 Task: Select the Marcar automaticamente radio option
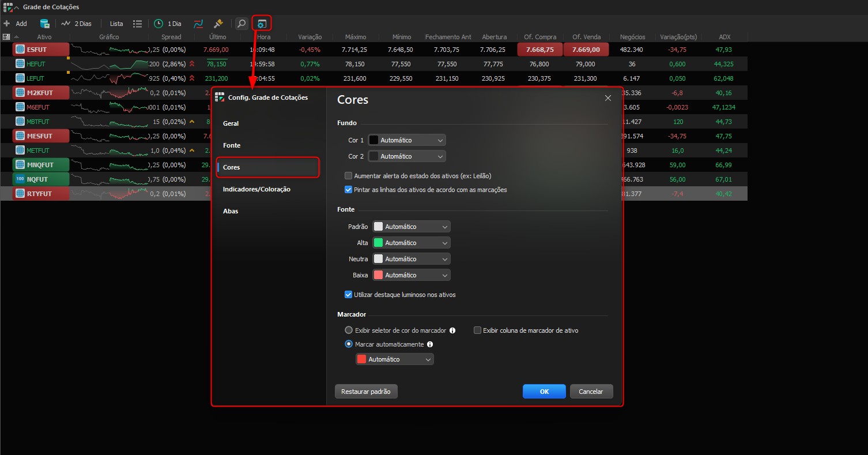point(349,344)
